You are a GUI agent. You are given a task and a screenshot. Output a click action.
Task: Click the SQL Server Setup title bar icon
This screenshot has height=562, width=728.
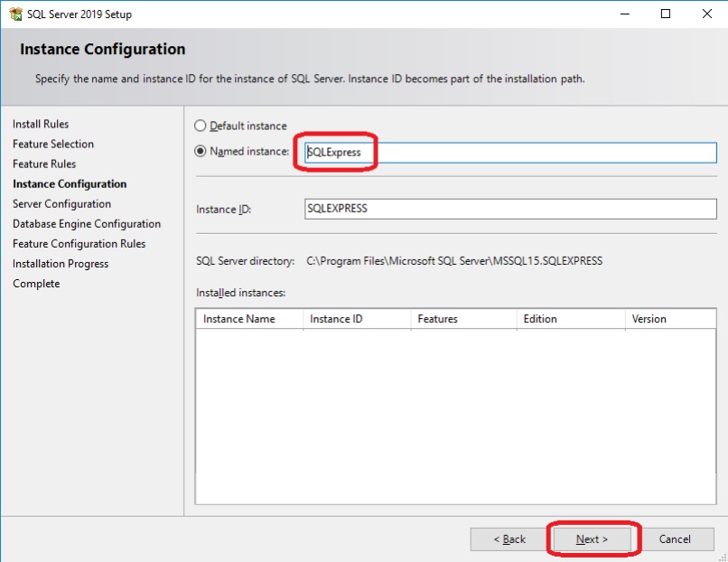[x=15, y=14]
